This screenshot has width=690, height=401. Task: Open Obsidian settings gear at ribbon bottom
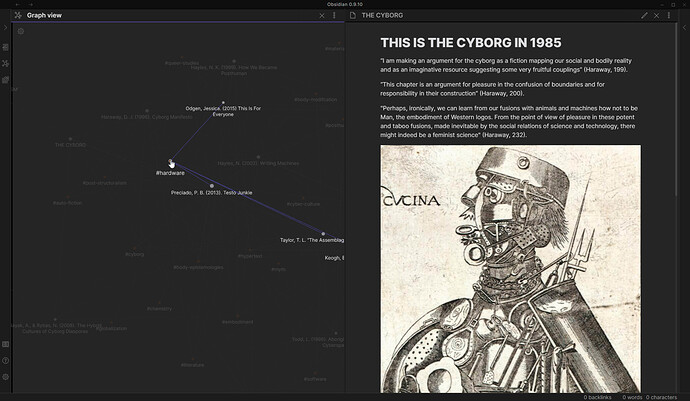(x=5, y=376)
